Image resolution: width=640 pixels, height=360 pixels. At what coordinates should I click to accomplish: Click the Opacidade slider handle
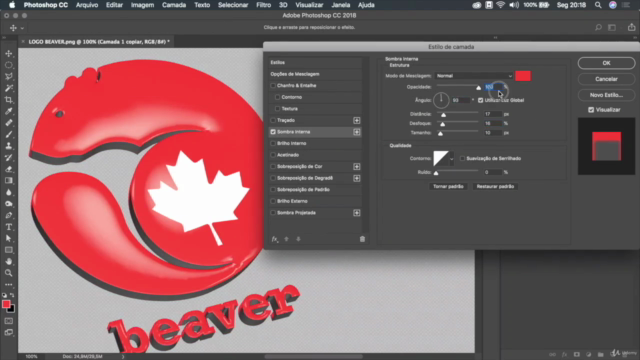pos(478,88)
